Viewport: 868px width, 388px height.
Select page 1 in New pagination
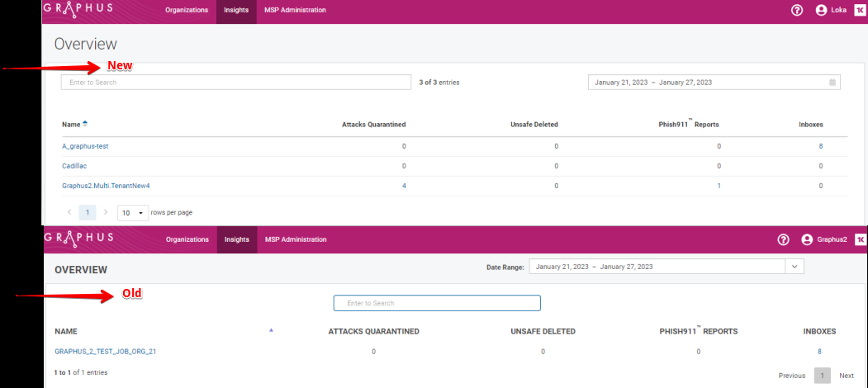click(x=88, y=212)
